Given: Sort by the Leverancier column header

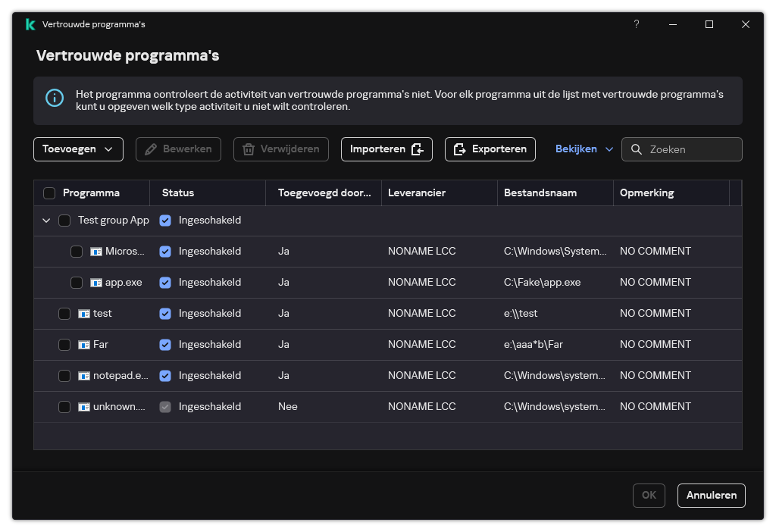Looking at the screenshot, I should pyautogui.click(x=417, y=193).
